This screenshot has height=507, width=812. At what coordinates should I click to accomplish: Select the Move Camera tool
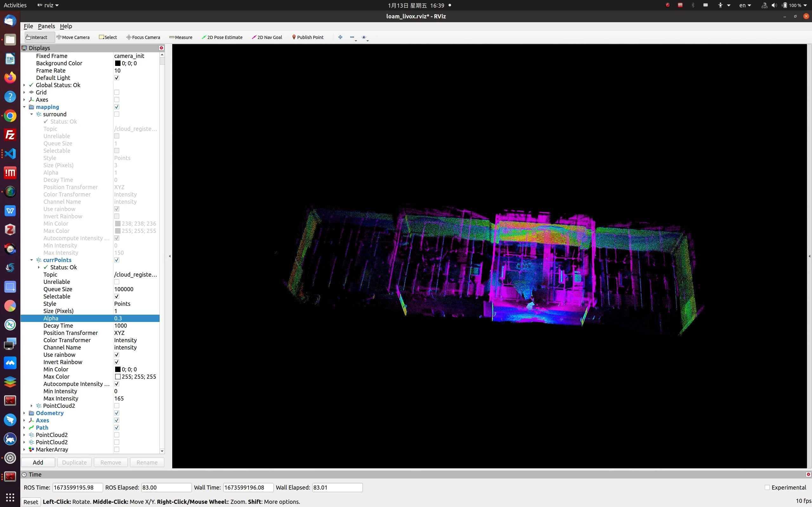[x=73, y=37]
